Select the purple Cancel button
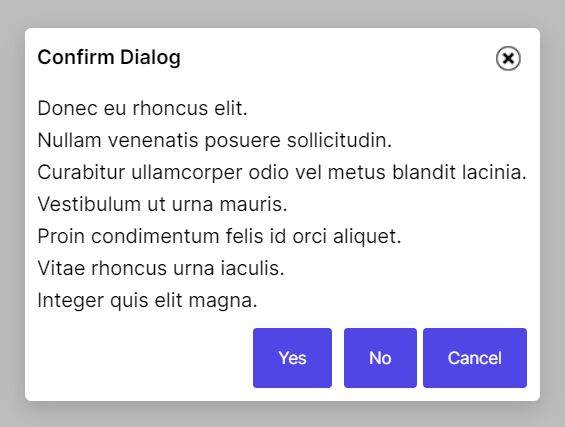565x427 pixels. pos(475,358)
